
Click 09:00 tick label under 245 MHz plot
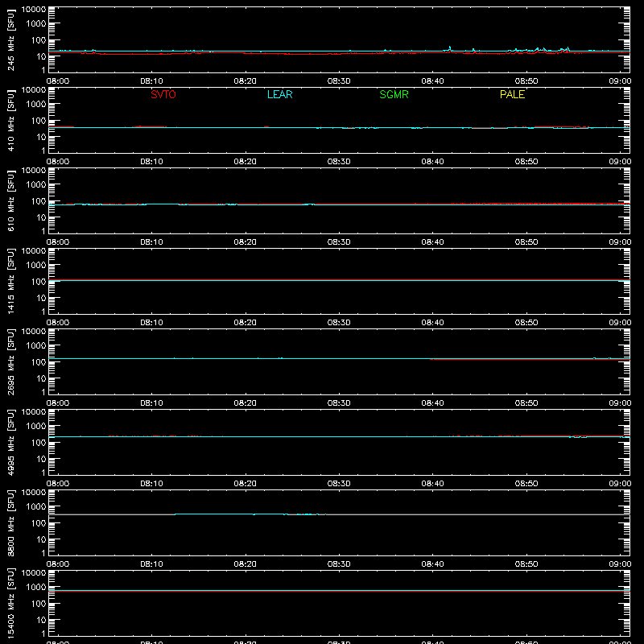620,81
